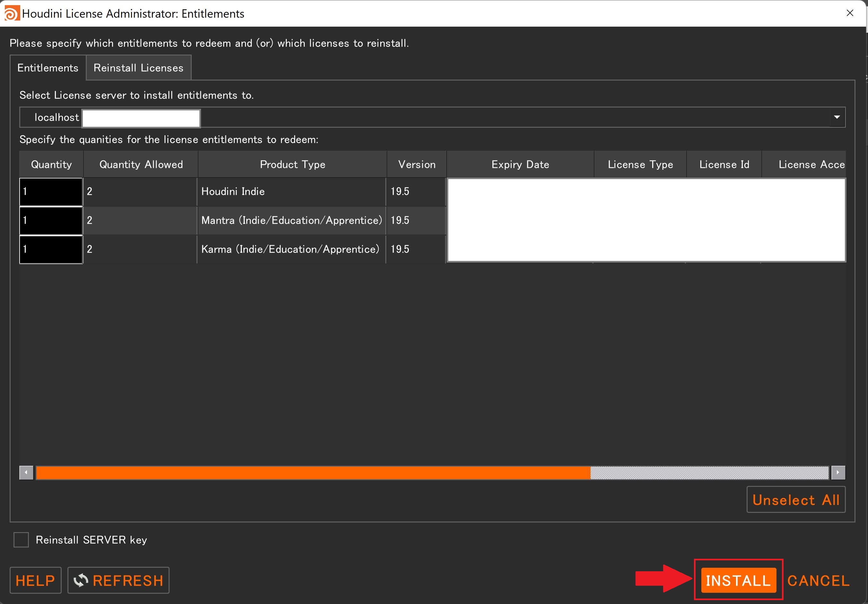Click the Houdini Indie quantity field
This screenshot has height=604, width=868.
51,192
